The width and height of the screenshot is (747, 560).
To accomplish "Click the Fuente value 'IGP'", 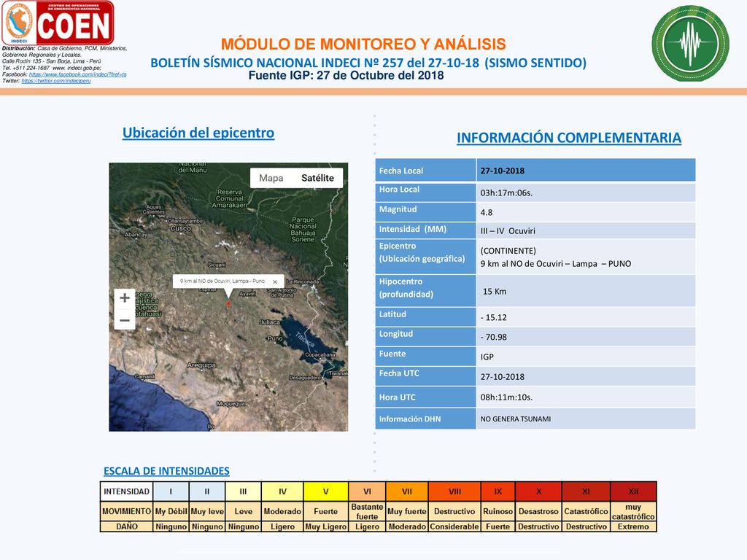I will pyautogui.click(x=487, y=357).
